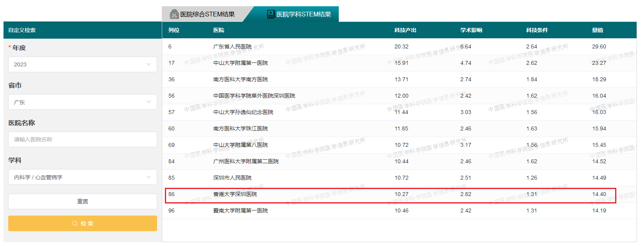This screenshot has width=644, height=246.
Task: Select hospital name 中山大学孙逸仙纪念医院
Action: tap(243, 112)
